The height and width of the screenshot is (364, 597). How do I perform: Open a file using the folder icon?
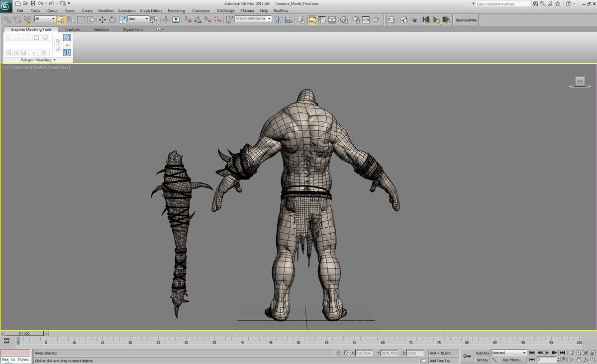(x=25, y=3)
